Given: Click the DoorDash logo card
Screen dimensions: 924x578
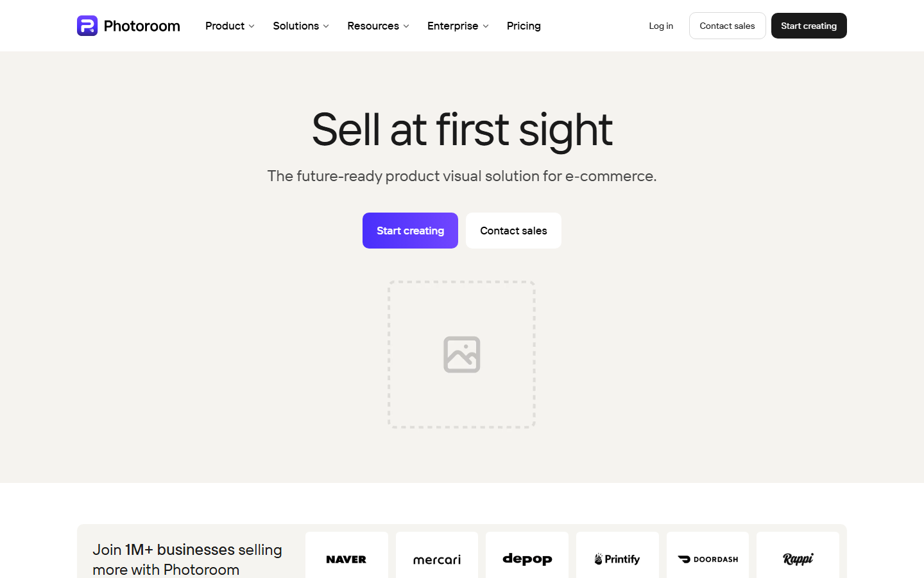Looking at the screenshot, I should coord(708,556).
